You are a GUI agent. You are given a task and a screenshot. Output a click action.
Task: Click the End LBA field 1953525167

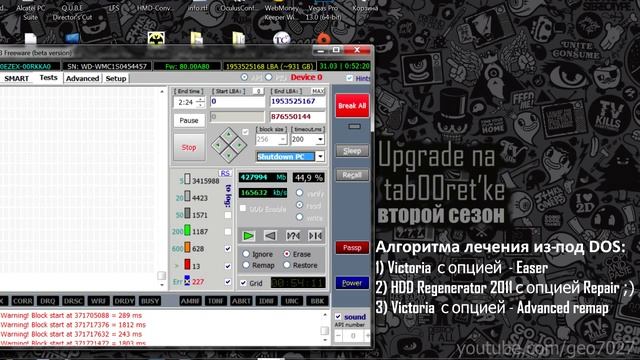click(x=298, y=102)
